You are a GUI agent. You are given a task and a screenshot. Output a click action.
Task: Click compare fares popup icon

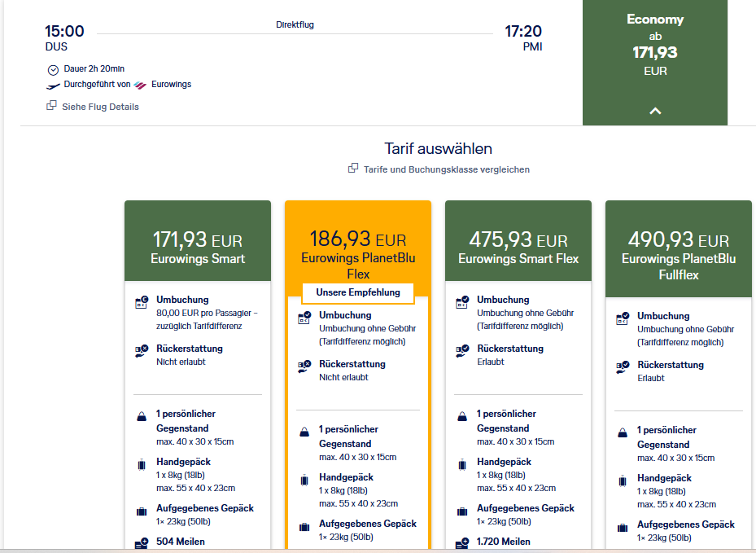(353, 168)
